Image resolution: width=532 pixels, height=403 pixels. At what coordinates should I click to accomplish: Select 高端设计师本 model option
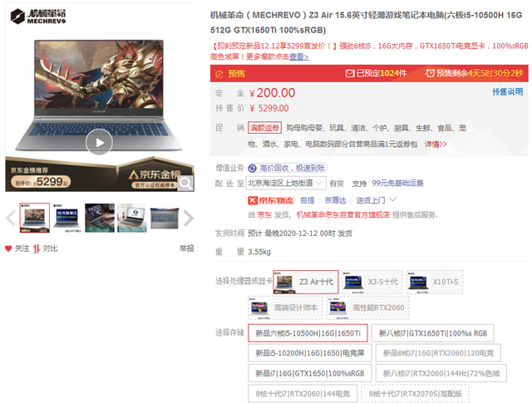pyautogui.click(x=285, y=307)
